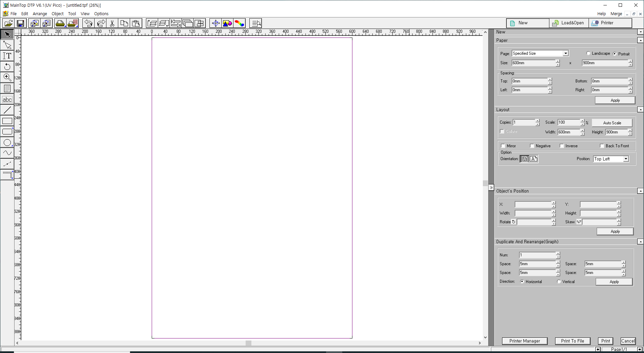Click the Print printer icon in toolbar

click(x=60, y=23)
